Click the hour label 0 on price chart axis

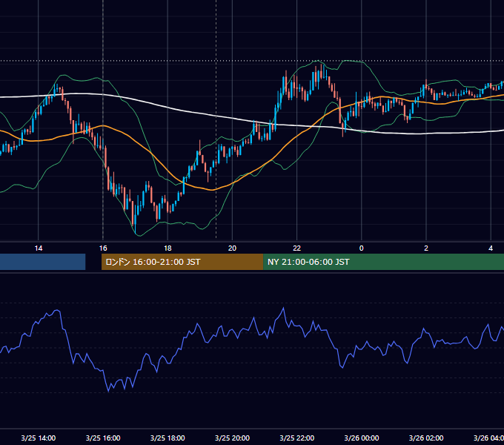361,248
